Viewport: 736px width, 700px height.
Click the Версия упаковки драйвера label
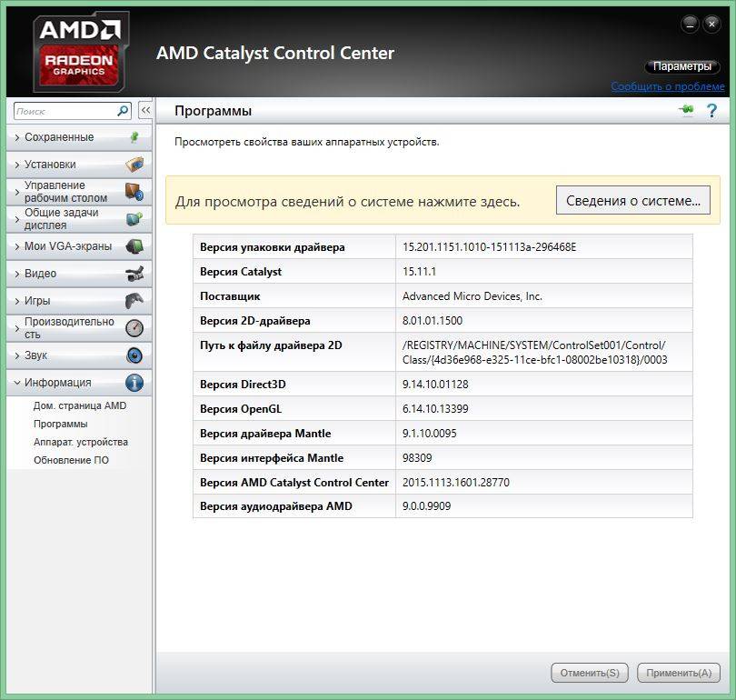point(273,247)
